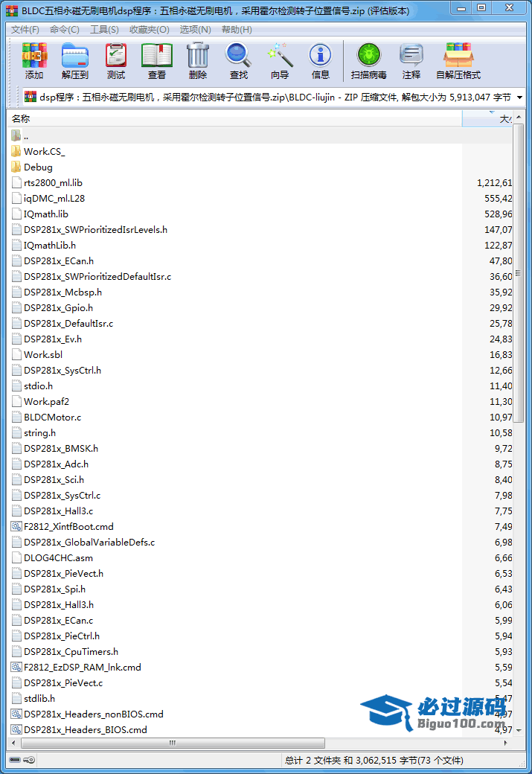This screenshot has height=774, width=532.
Task: Click the drive/key status bar icon
Action: coord(22,760)
